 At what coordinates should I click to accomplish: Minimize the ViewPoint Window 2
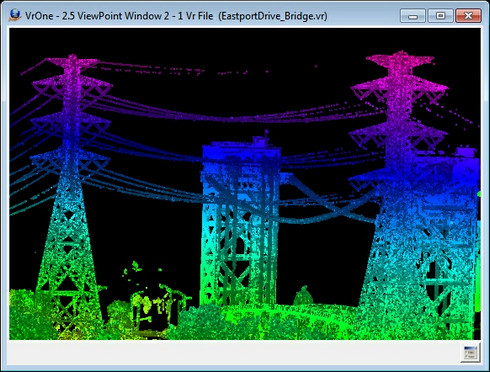click(x=413, y=16)
